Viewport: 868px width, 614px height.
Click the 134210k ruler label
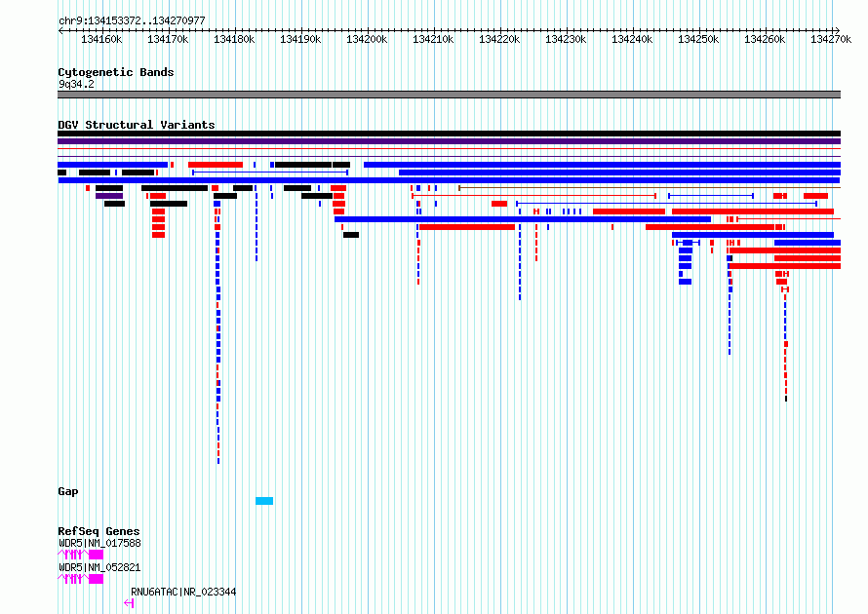[433, 40]
